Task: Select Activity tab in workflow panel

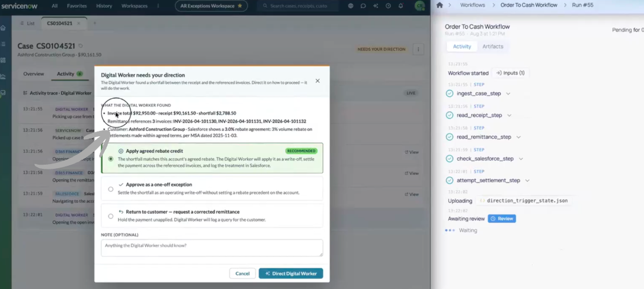Action: point(462,46)
